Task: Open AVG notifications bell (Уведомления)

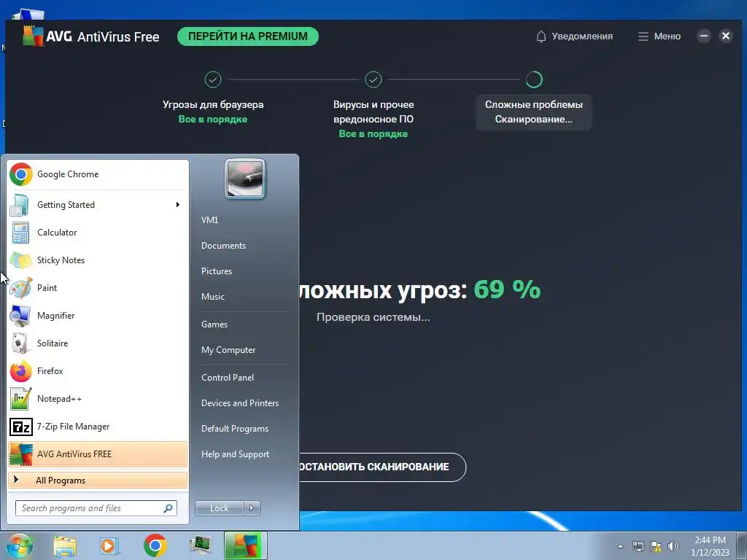Action: tap(574, 36)
